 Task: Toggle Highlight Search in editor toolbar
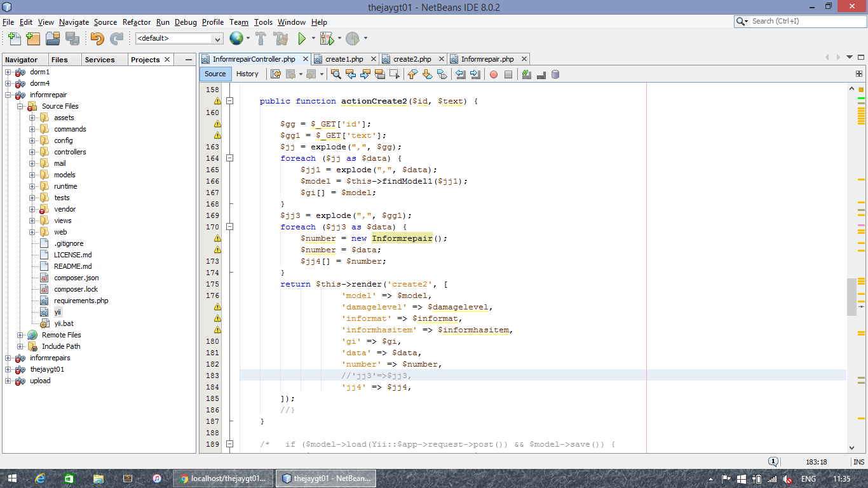pos(380,74)
